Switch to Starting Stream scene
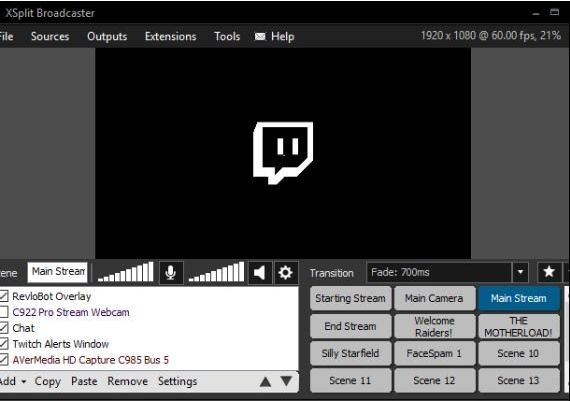The width and height of the screenshot is (570, 401). click(x=350, y=298)
